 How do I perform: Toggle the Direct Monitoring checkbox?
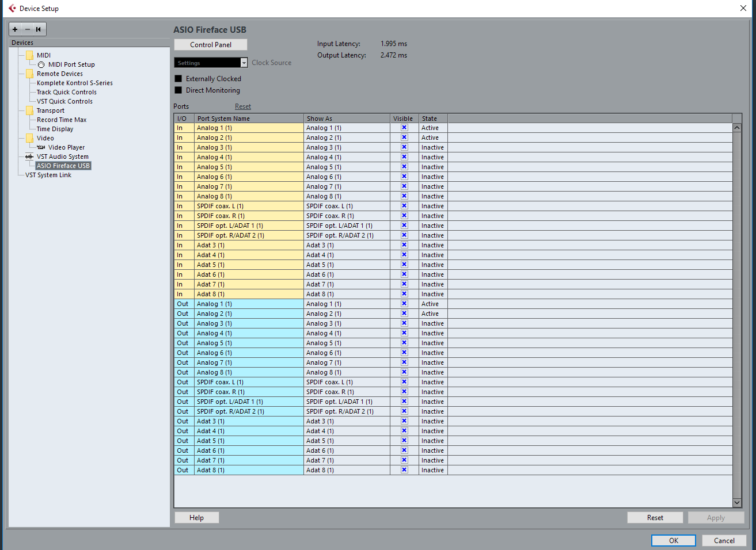(x=178, y=90)
